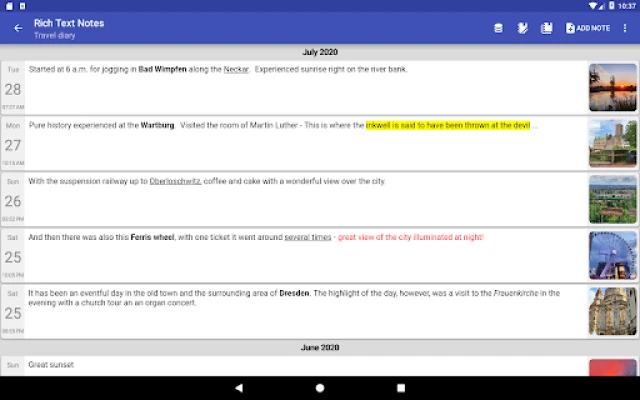Open the Ferris wheel photo thumbnail
640x400 pixels.
click(x=612, y=255)
